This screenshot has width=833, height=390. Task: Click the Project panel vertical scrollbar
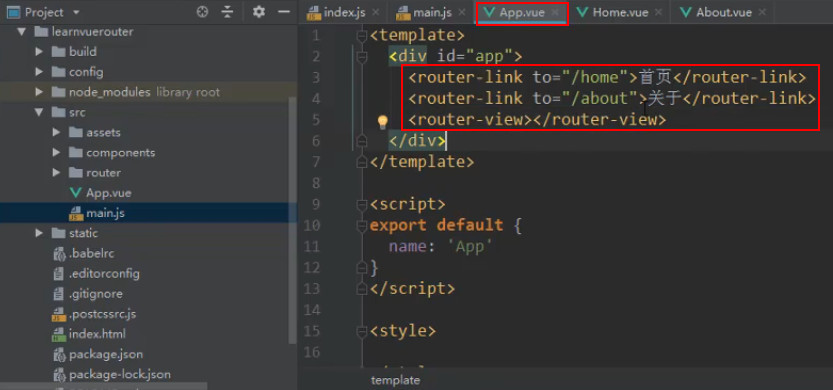tap(293, 221)
